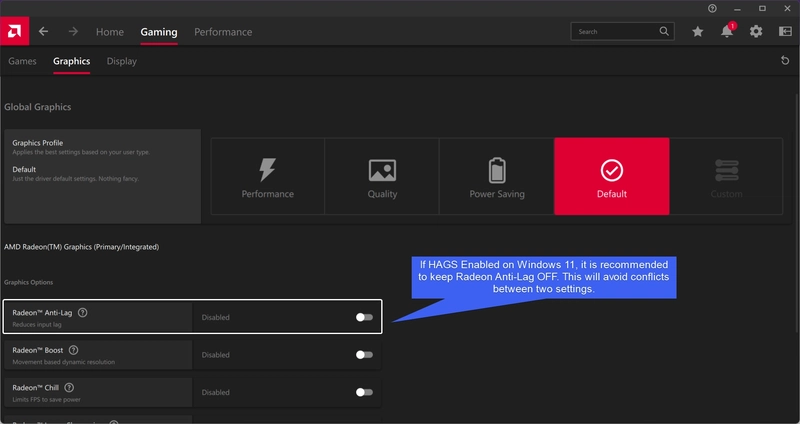Screen dimensions: 800x424
Task: Select the Performance graphics profile
Action: coord(267,176)
